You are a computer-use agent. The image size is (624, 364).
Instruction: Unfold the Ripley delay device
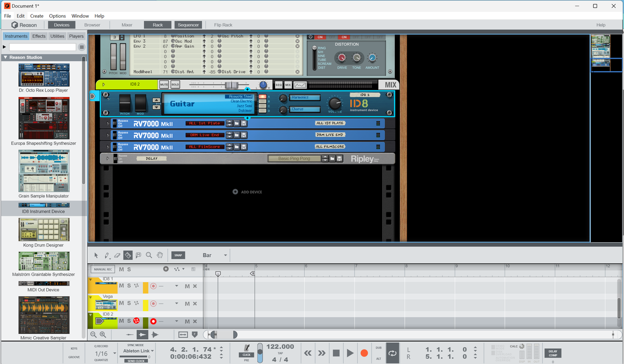coord(107,158)
